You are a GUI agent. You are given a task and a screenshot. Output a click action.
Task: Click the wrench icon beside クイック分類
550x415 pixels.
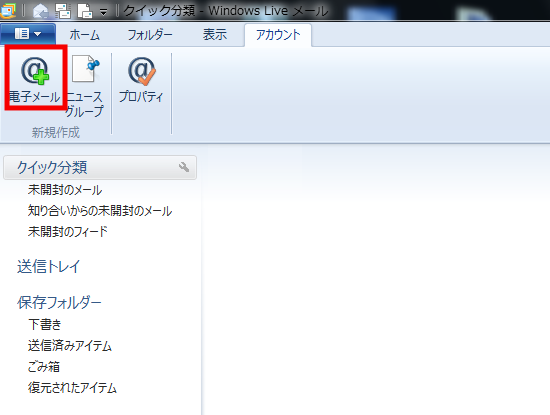point(184,167)
